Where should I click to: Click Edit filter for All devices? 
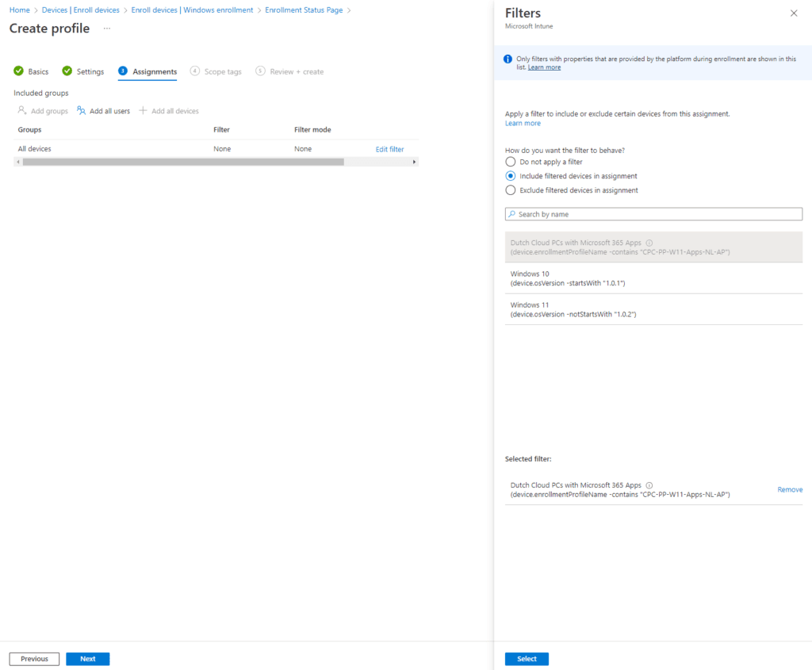pyautogui.click(x=389, y=149)
